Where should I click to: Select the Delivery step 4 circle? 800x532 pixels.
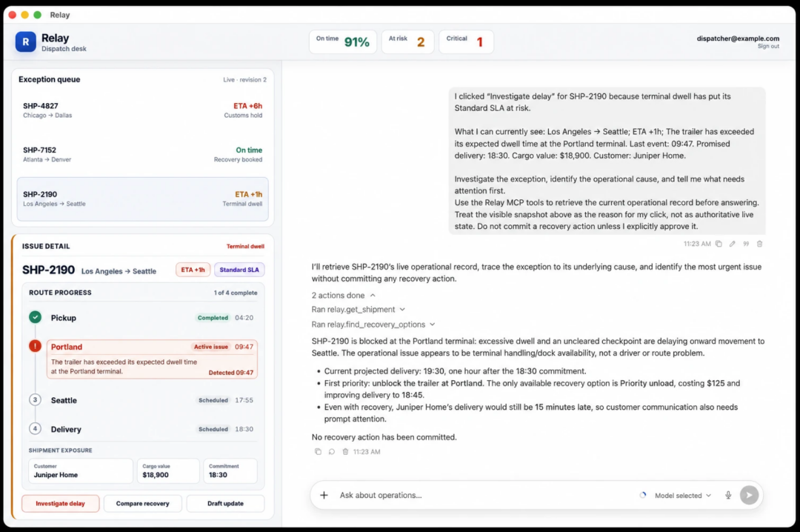[x=36, y=429]
